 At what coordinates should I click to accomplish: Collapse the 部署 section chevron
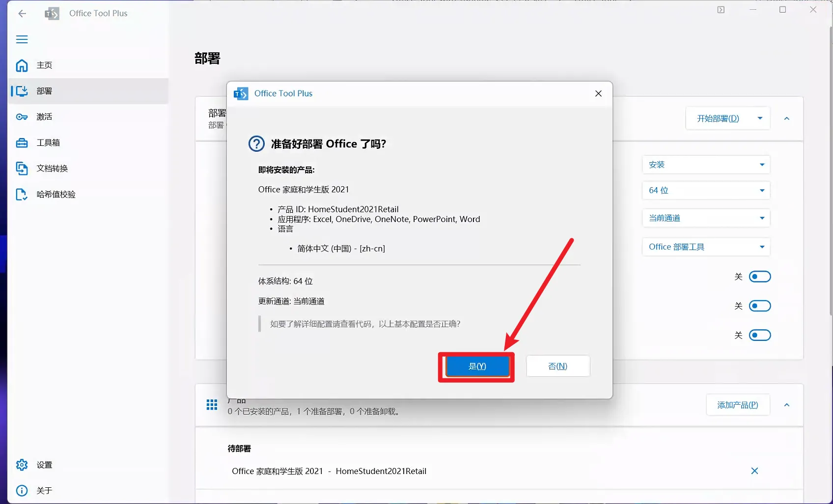click(787, 118)
